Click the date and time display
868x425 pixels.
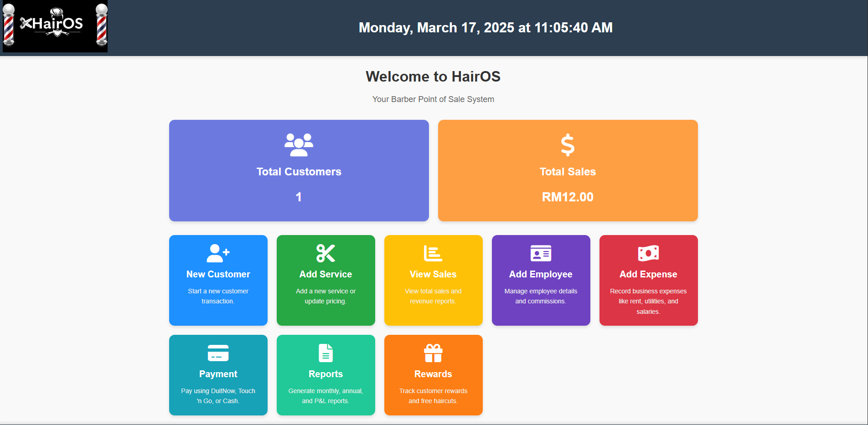point(485,27)
